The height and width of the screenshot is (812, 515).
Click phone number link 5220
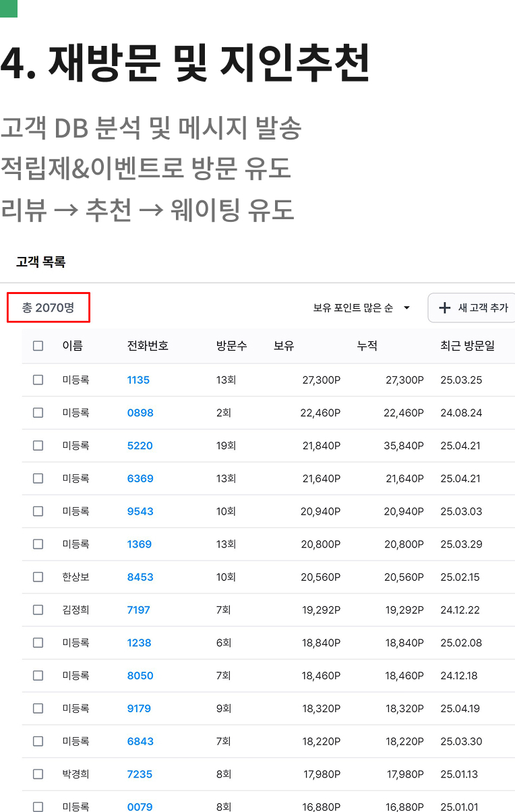tap(140, 446)
